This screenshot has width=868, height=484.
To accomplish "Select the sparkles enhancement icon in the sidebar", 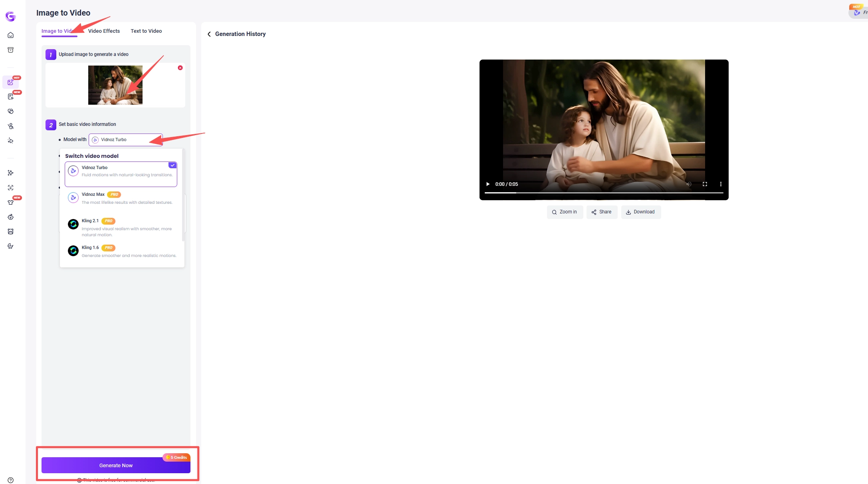I will click(x=10, y=173).
